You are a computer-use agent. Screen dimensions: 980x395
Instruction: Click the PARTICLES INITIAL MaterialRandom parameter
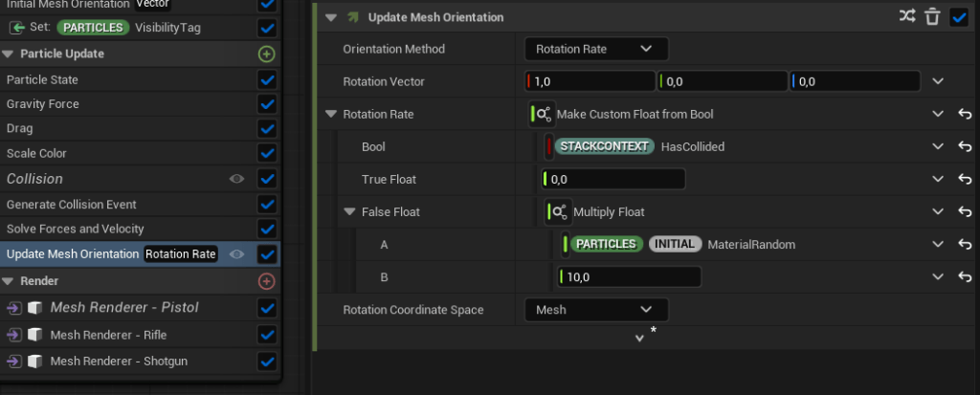668,245
